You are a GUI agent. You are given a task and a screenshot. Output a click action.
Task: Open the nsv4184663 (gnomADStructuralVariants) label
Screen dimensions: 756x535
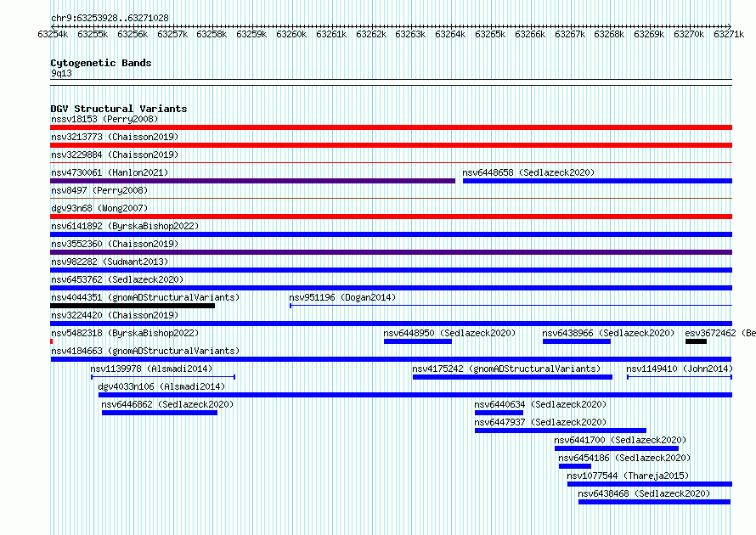pos(145,351)
